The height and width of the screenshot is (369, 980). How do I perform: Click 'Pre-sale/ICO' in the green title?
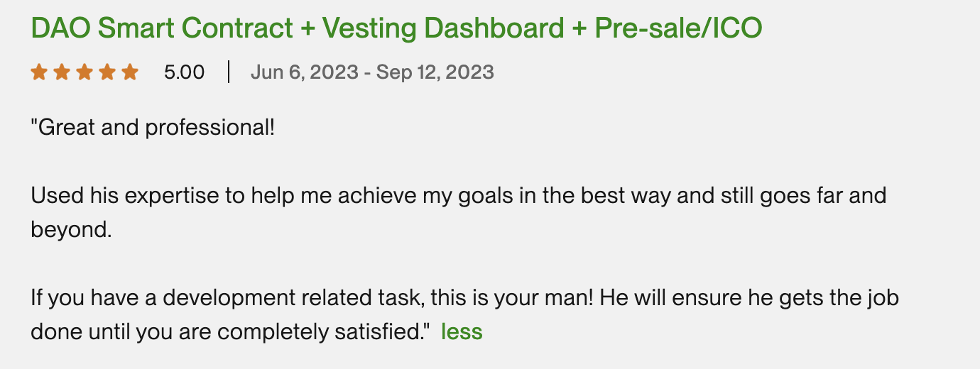(678, 28)
